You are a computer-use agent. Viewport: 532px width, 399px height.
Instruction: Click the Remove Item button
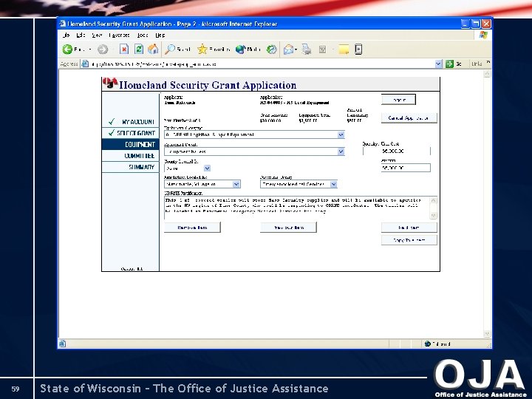[192, 228]
